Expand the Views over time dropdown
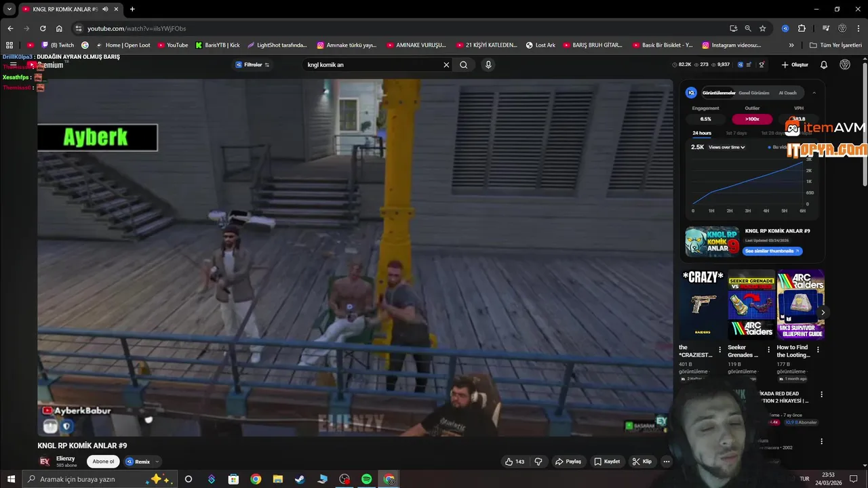Viewport: 868px width, 488px height. [x=727, y=147]
